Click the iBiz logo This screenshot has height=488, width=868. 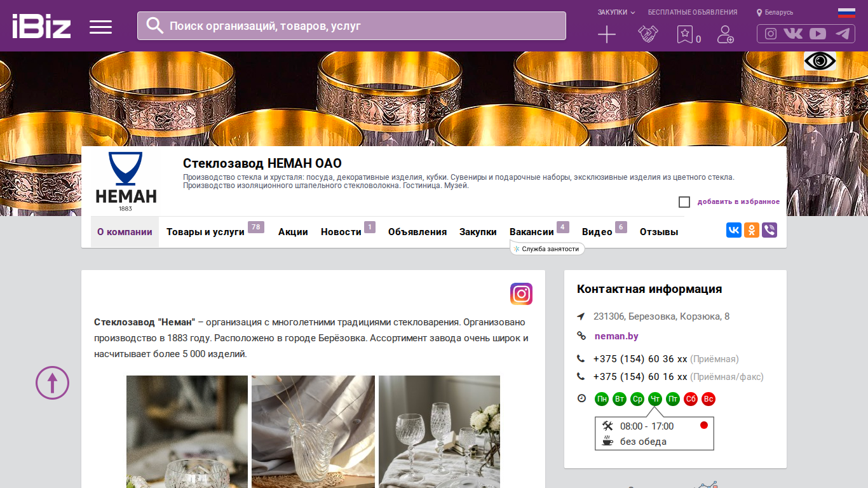click(41, 26)
